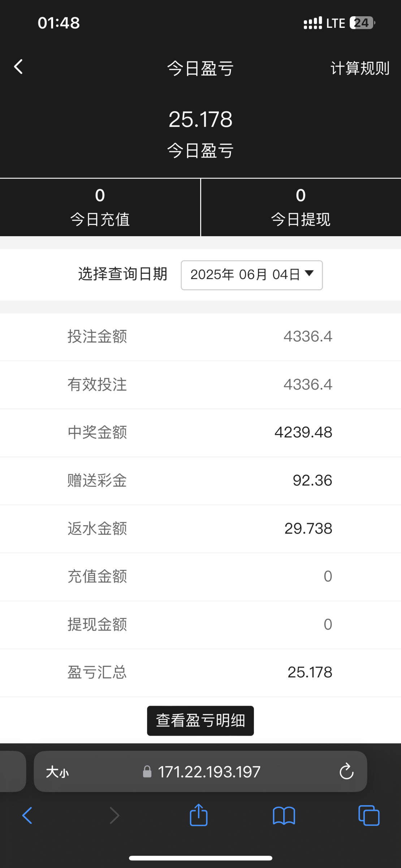Tap the Safari reload page icon
This screenshot has width=401, height=868.
tap(346, 771)
